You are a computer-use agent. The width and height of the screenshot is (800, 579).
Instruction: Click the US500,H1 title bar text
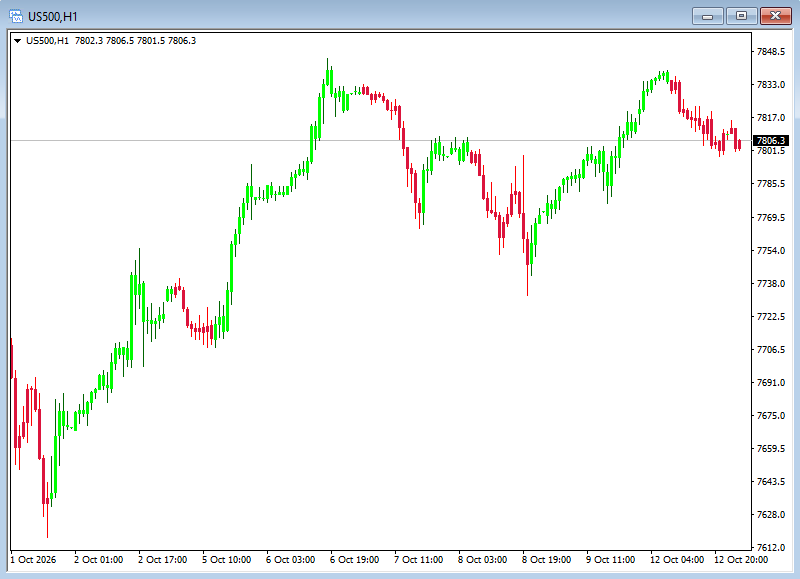[x=53, y=17]
